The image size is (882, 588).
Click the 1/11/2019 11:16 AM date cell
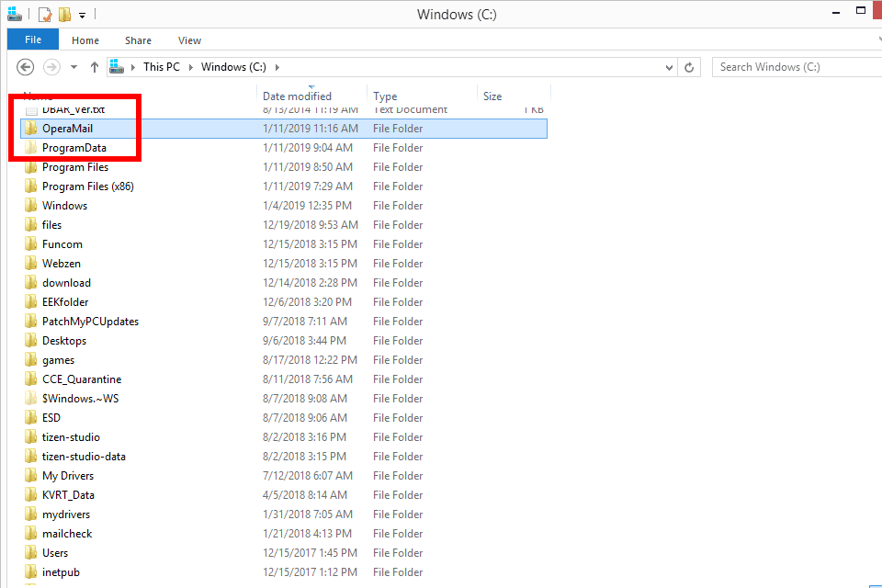(311, 129)
